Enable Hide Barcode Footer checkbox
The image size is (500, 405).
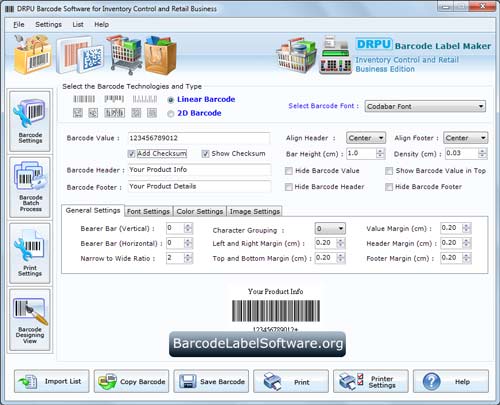(389, 187)
